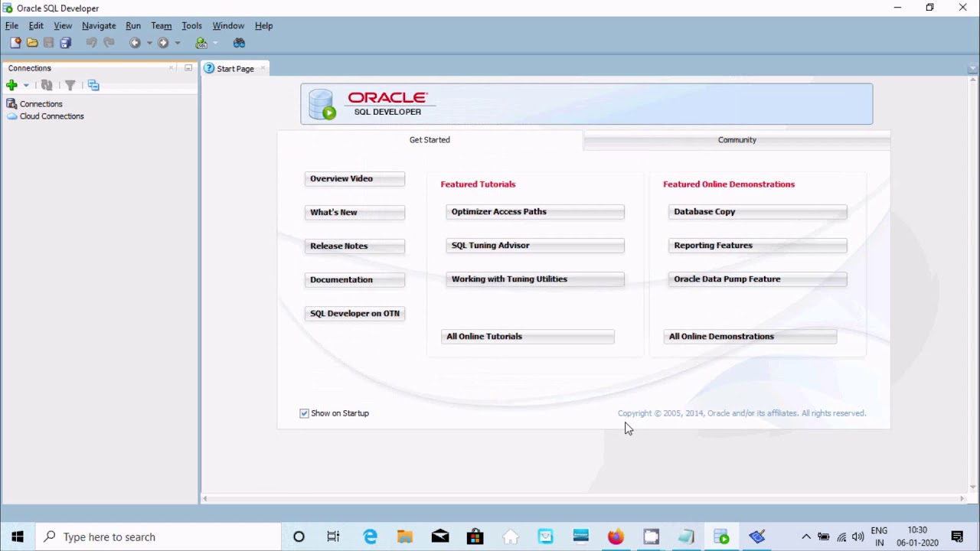Click the binoculars Find DB Object icon
The width and height of the screenshot is (980, 551).
(x=240, y=43)
